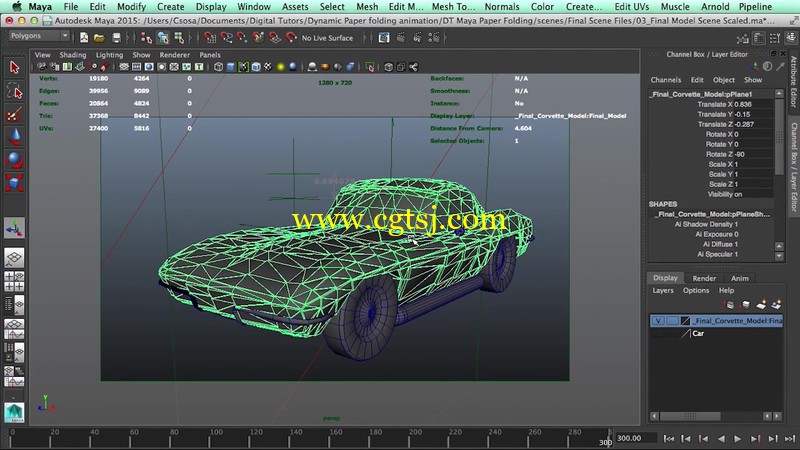Enable snap to grids magnet icon
The width and height of the screenshot is (800, 450).
(x=210, y=38)
